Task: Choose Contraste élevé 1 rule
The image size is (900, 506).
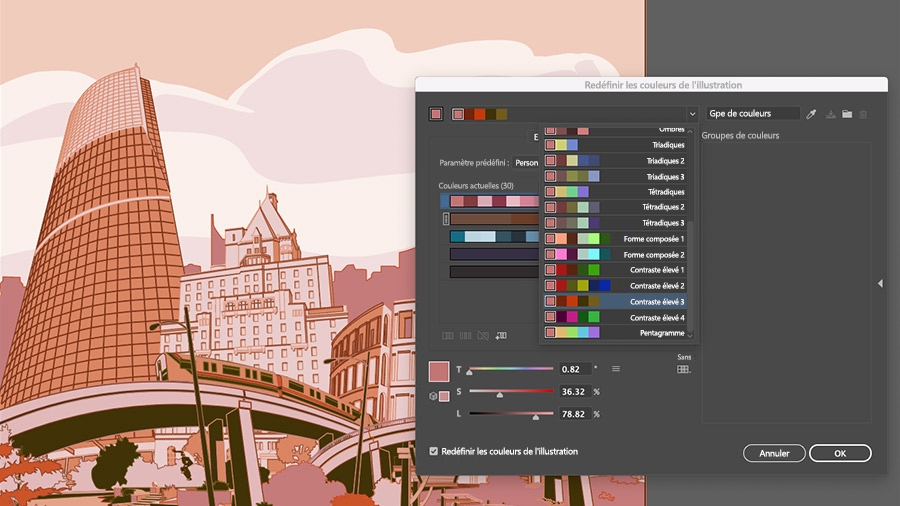Action: [x=615, y=270]
